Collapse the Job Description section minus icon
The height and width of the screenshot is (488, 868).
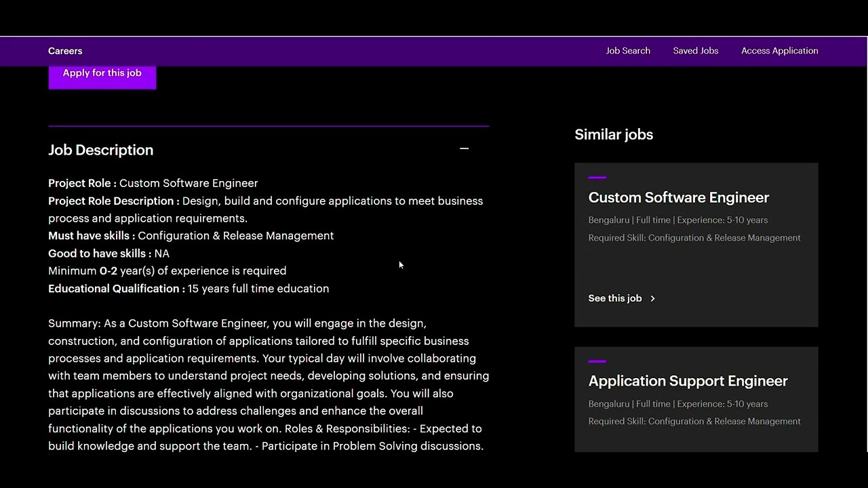(464, 149)
